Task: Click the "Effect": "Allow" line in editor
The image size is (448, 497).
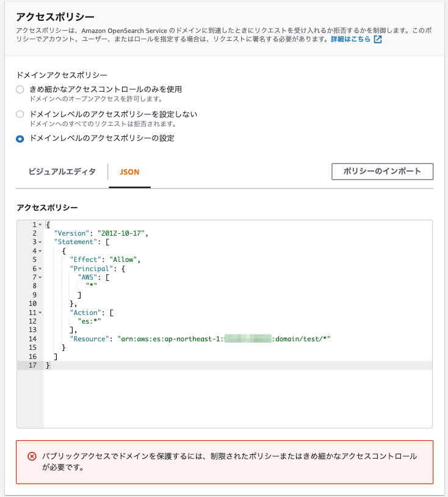Action: (105, 259)
